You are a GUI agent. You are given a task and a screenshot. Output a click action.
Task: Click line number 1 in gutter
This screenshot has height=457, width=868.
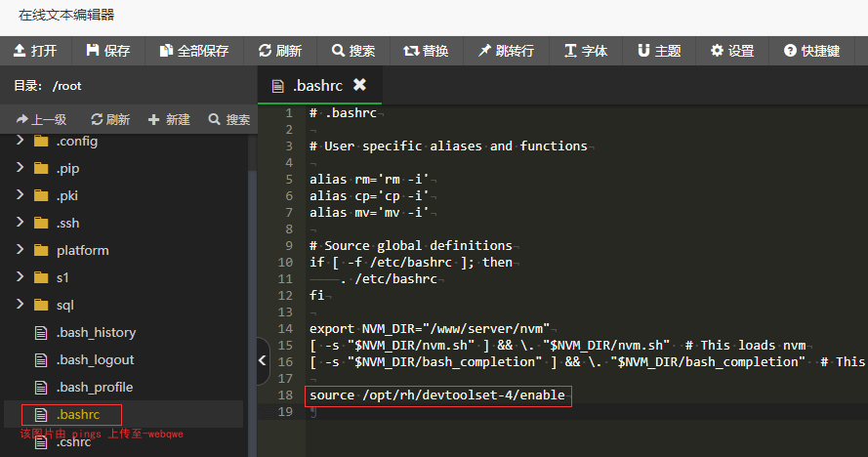(289, 113)
